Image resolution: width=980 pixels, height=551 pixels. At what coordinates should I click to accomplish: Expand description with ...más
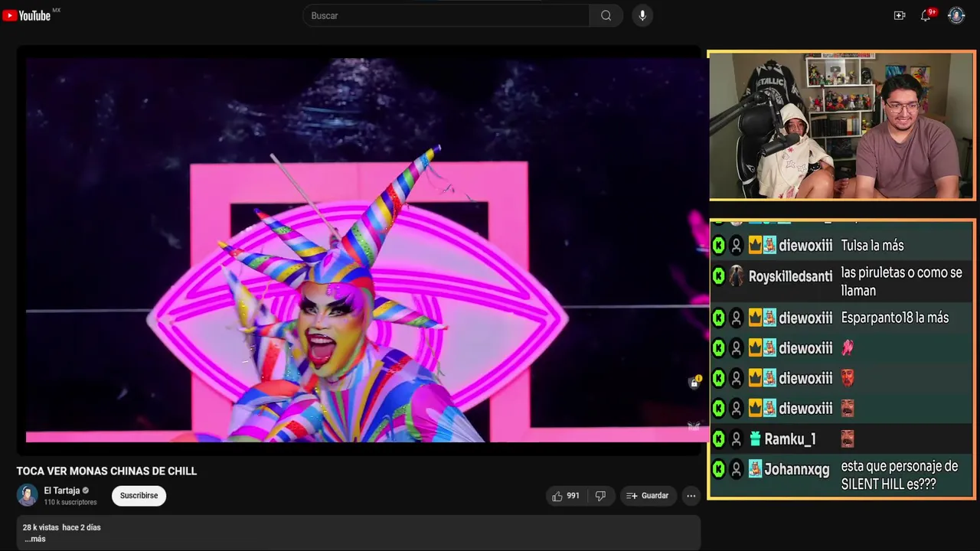click(34, 539)
